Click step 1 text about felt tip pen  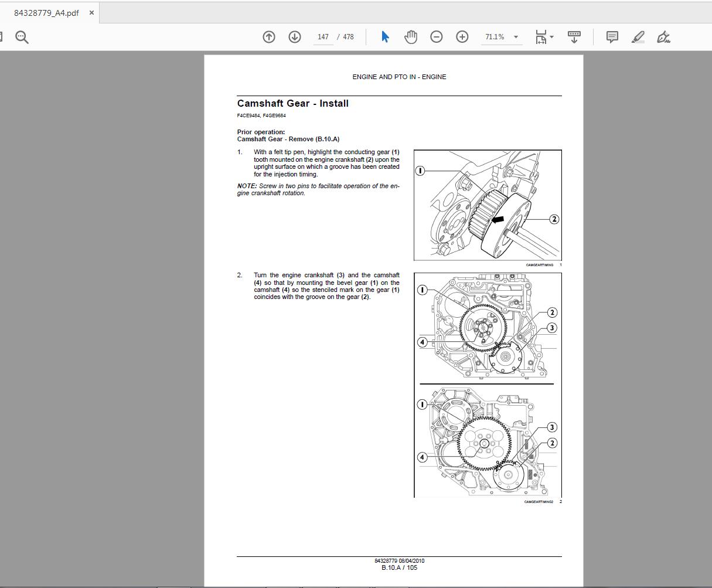tap(326, 163)
